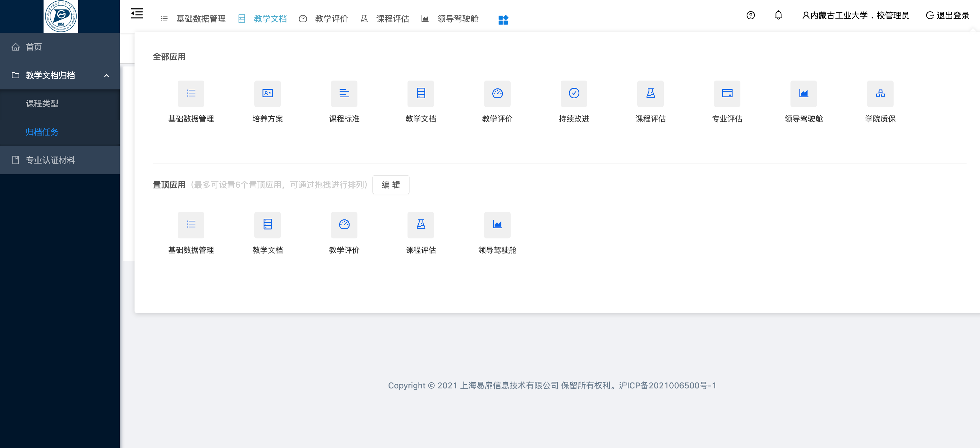This screenshot has height=448, width=980.
Task: Click 领导驾驶舱 icon in pinned apps section
Action: pyautogui.click(x=497, y=225)
